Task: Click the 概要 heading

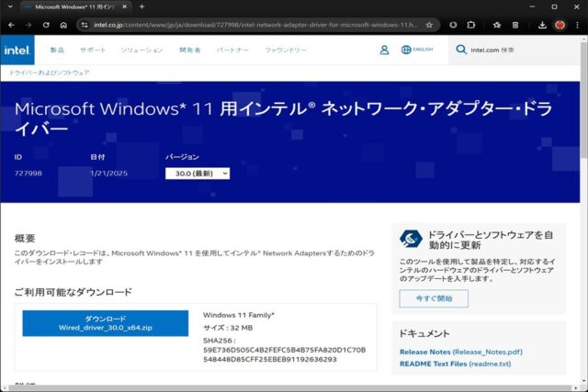Action: pos(25,239)
